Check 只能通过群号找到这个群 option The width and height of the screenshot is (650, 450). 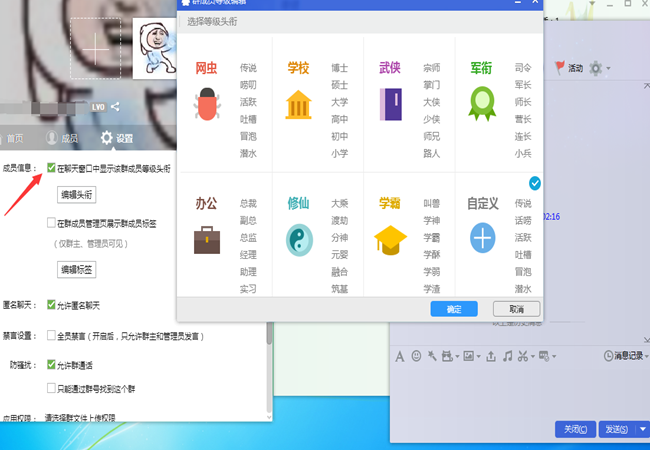[51, 388]
